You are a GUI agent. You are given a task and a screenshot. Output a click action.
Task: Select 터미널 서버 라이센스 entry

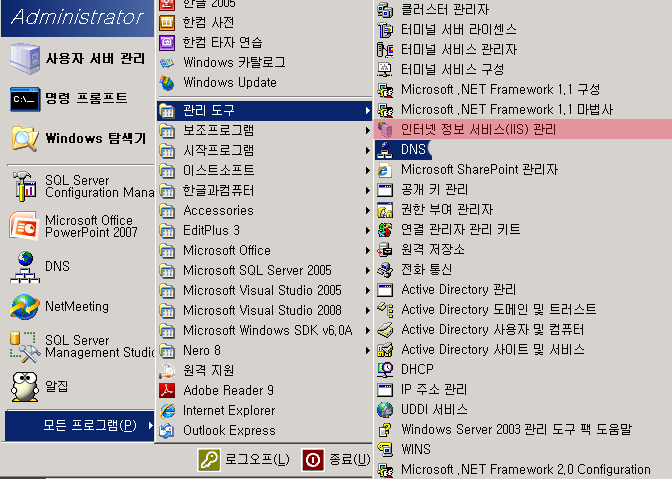pos(523,30)
